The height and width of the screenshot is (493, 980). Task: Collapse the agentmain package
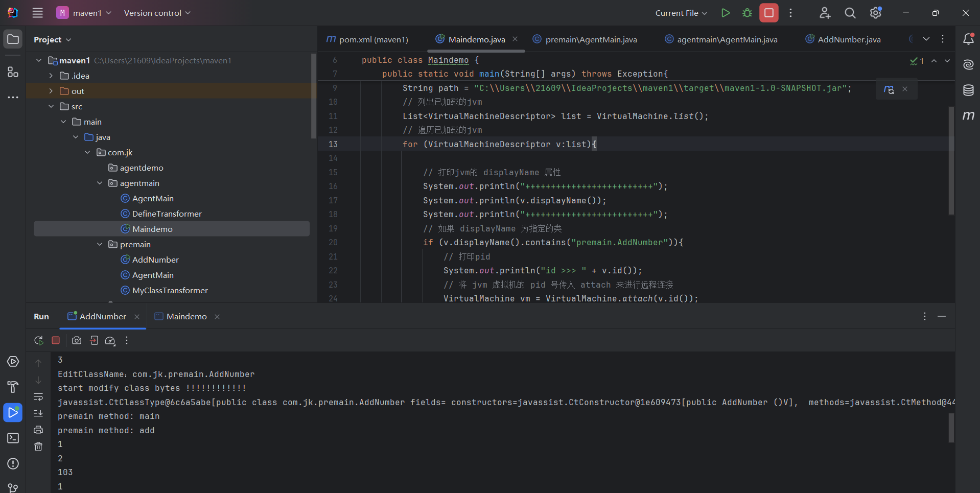click(100, 183)
